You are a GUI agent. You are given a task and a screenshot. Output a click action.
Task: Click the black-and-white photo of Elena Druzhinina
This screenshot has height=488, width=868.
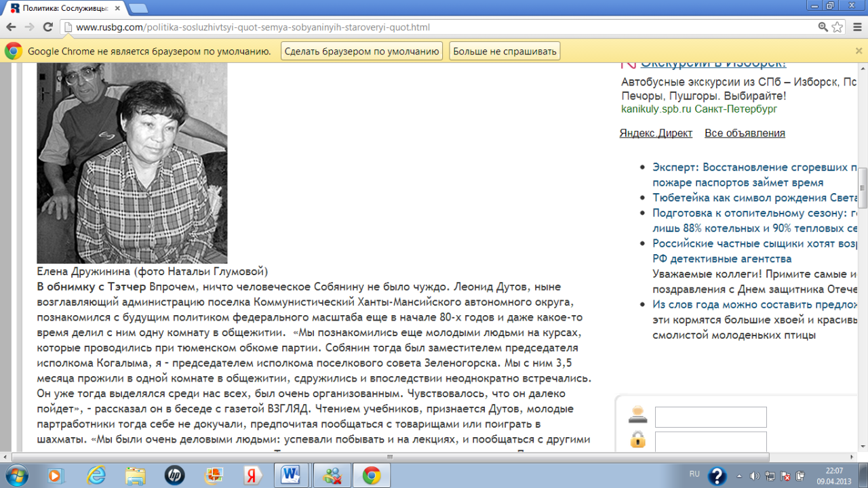point(132,163)
